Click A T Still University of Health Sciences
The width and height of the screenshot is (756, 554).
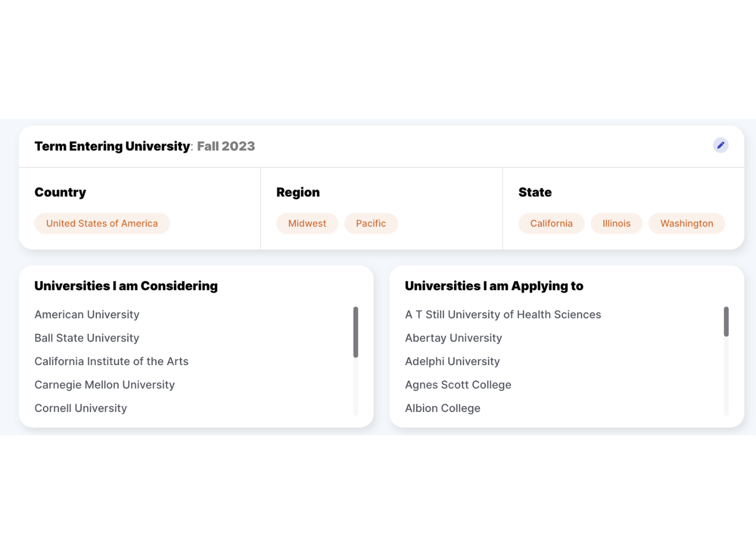(502, 314)
